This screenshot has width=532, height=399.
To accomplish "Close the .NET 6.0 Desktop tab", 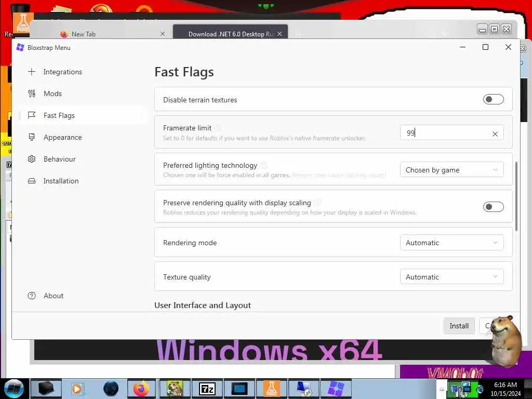I will coord(280,34).
